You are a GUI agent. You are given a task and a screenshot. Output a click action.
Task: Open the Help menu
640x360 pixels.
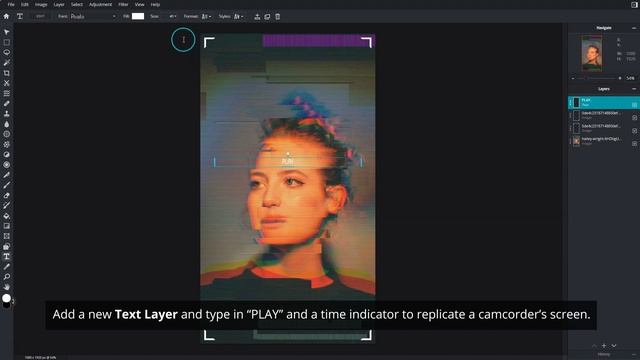click(155, 4)
